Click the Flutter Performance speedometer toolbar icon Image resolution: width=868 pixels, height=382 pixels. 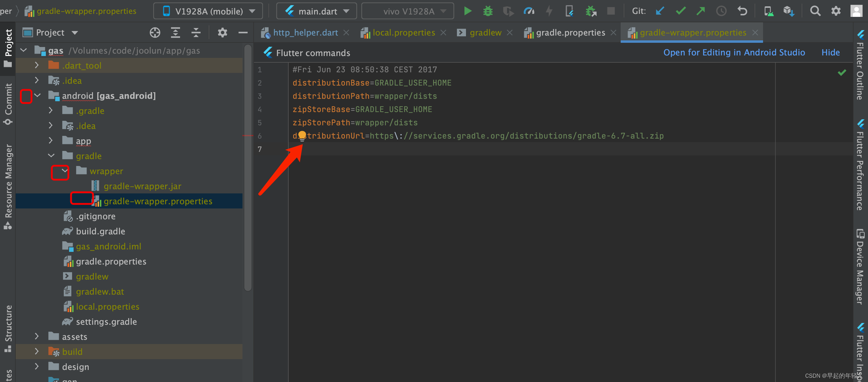pyautogui.click(x=529, y=11)
